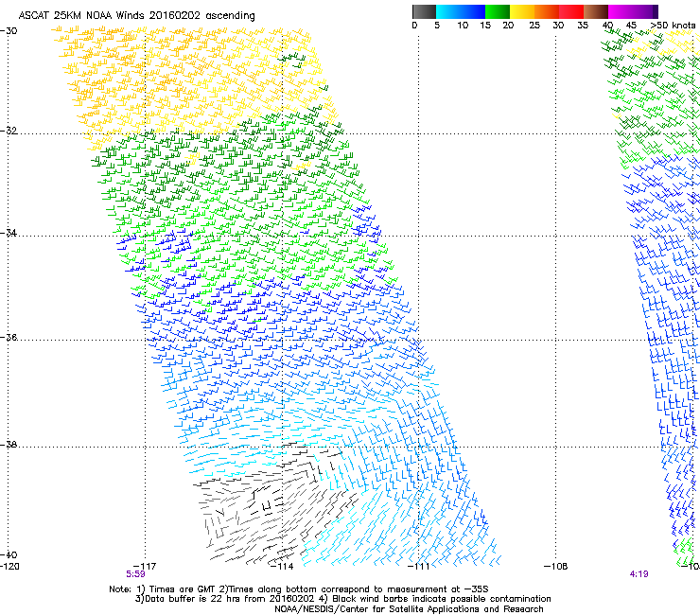The image size is (700, 615).
Task: Click the latitude label '-38'
Action: pyautogui.click(x=9, y=445)
